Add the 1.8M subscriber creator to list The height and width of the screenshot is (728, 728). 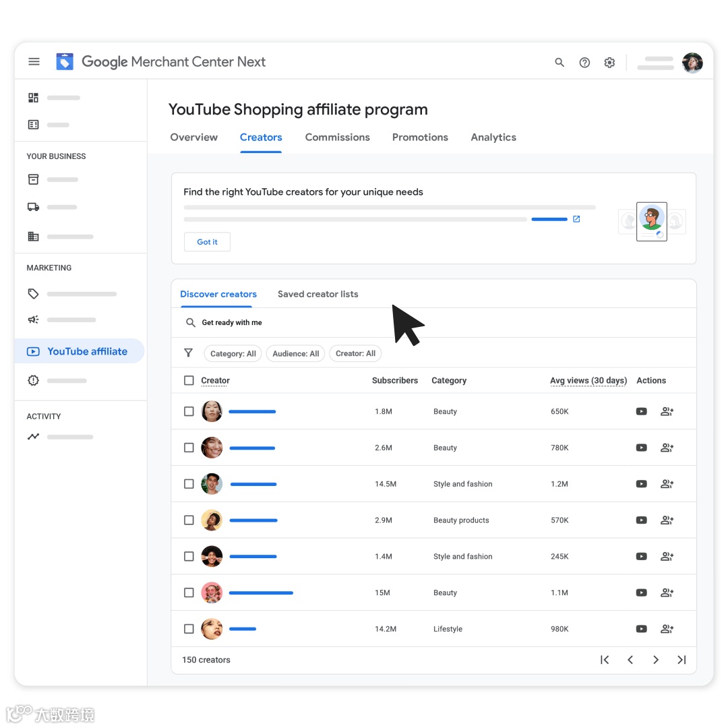coord(667,411)
